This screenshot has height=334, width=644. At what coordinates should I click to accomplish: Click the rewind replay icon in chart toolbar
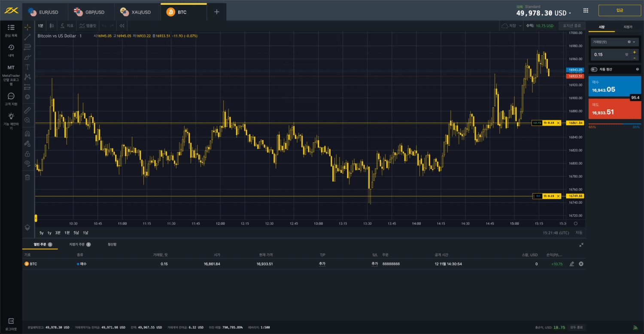(122, 26)
